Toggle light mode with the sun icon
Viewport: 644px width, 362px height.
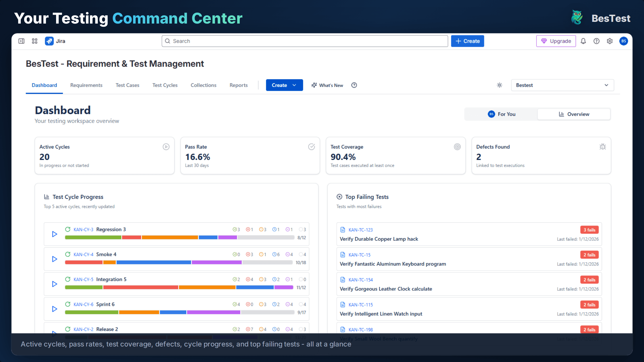point(499,85)
